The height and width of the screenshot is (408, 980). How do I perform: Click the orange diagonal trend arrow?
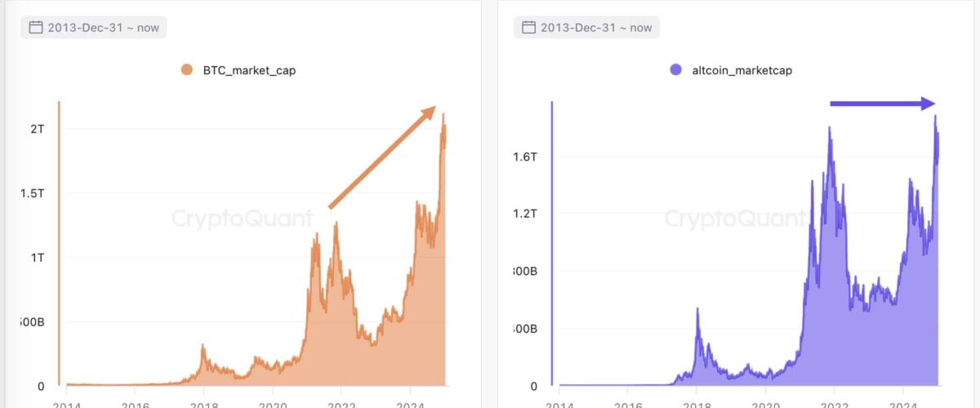[x=382, y=157]
